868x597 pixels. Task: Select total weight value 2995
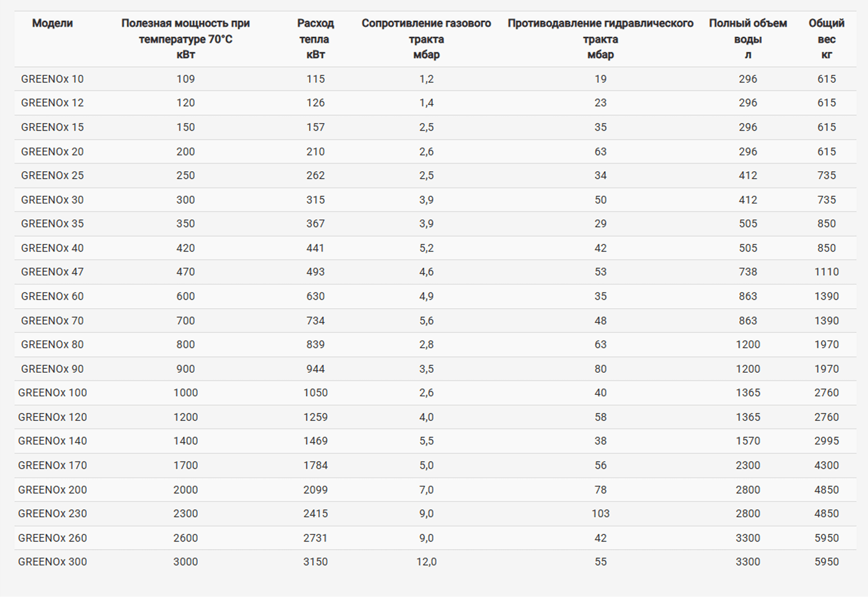(826, 441)
